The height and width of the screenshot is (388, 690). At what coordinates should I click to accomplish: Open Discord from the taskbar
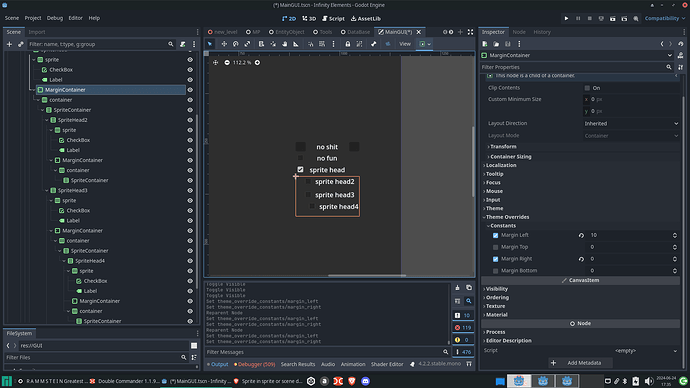(x=365, y=381)
